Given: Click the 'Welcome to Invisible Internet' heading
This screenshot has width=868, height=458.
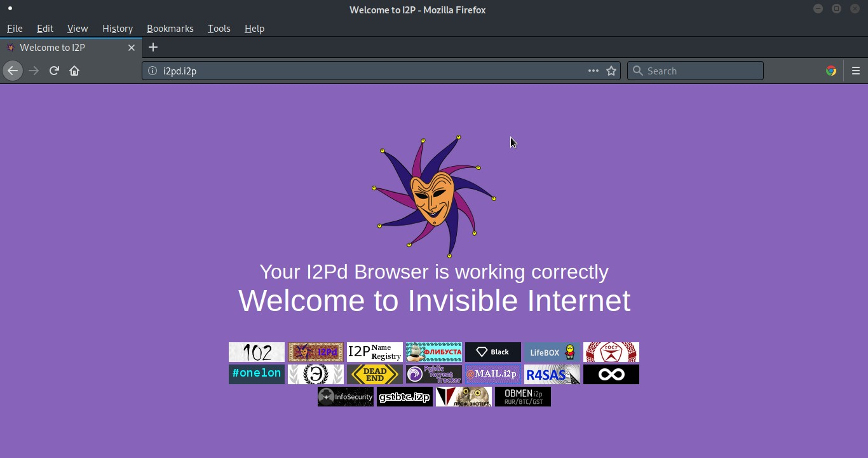Looking at the screenshot, I should 434,301.
